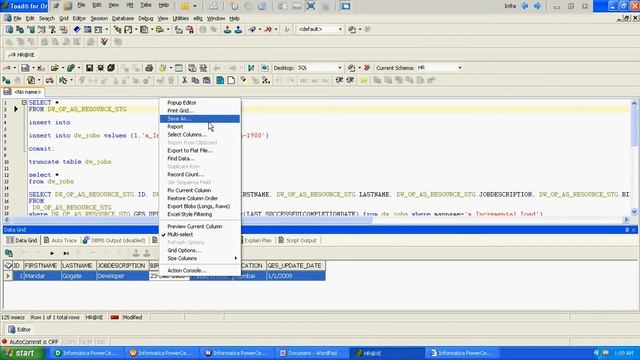Image resolution: width=640 pixels, height=360 pixels.
Task: Click the editor vertical scrollbar
Action: 634,158
